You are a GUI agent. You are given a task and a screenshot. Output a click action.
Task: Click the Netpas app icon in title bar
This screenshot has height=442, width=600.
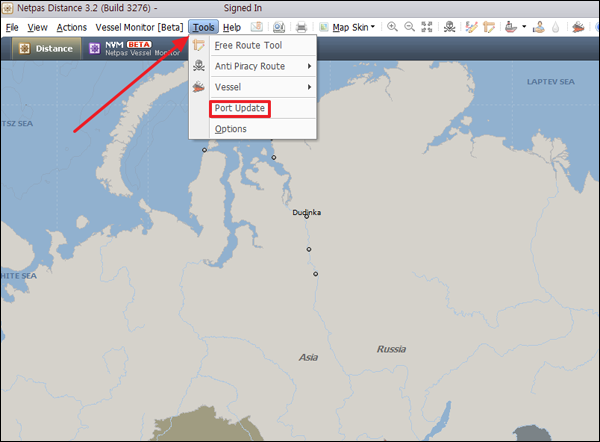[8, 8]
